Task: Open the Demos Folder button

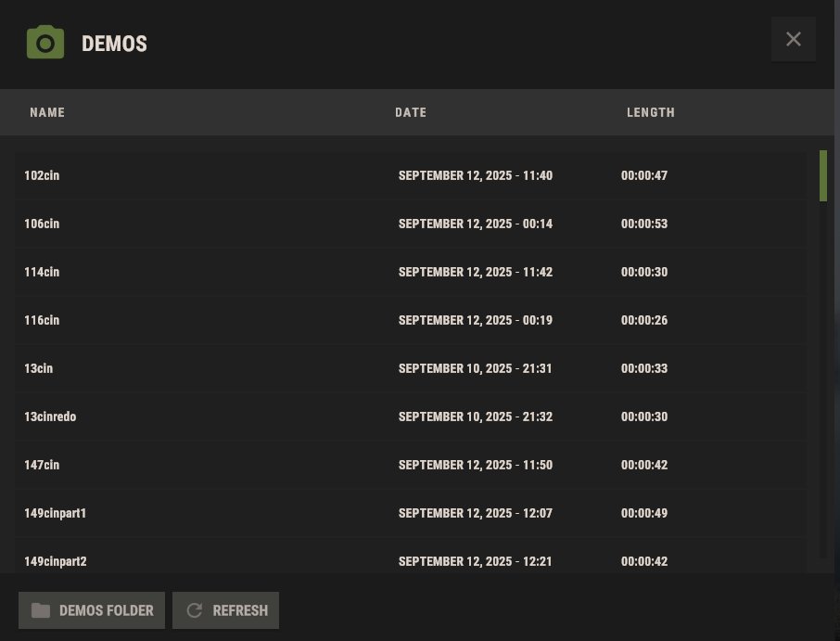Action: pos(92,610)
